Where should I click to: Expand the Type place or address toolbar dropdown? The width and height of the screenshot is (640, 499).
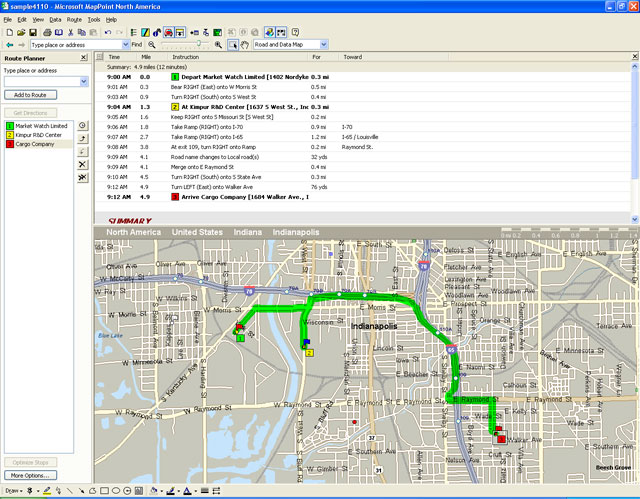point(126,44)
